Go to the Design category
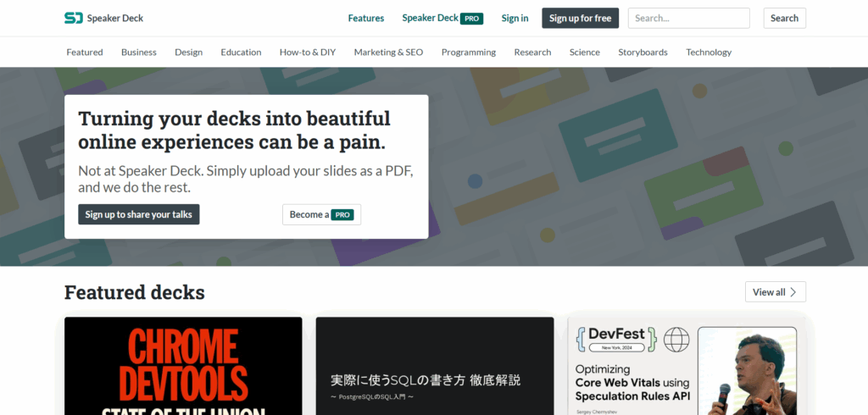This screenshot has height=415, width=868. click(188, 52)
